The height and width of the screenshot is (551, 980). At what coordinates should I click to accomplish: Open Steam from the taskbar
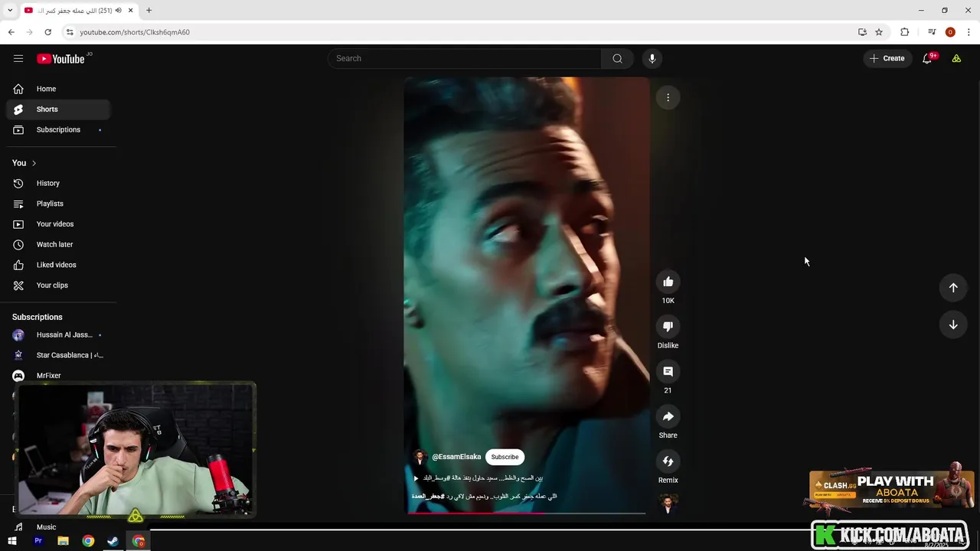(x=113, y=541)
